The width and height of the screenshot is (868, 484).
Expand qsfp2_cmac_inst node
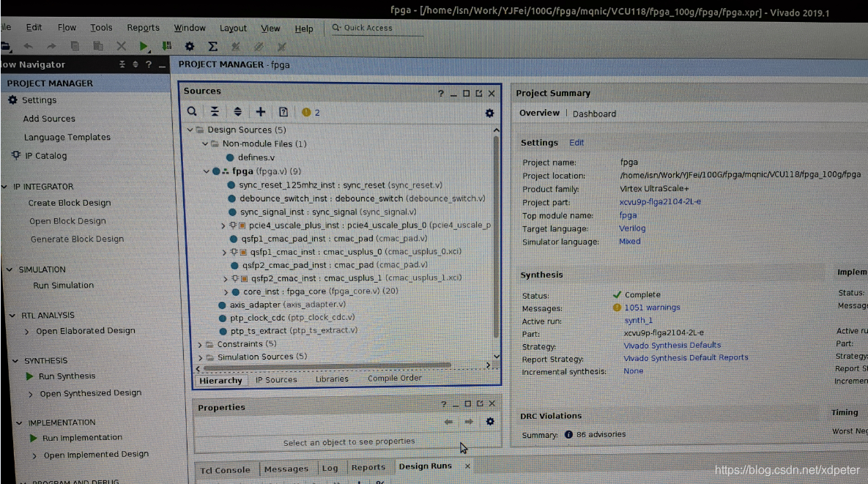226,279
